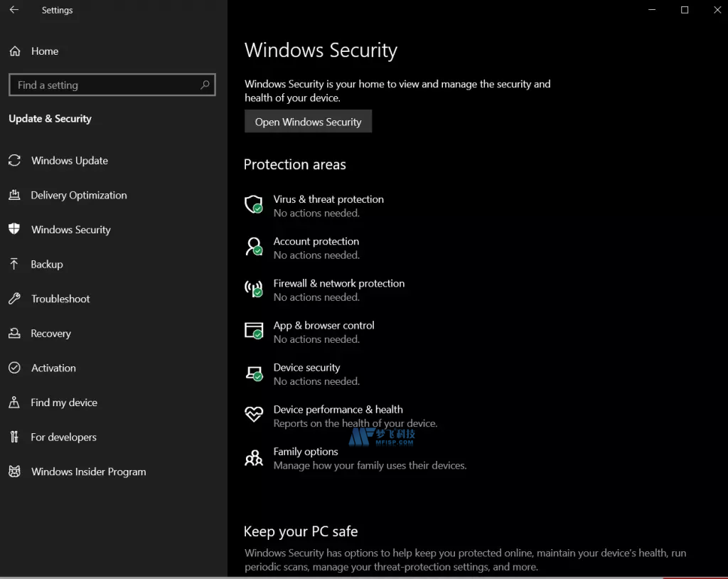Click the Settings window title text
Image resolution: width=728 pixels, height=579 pixels.
pos(57,10)
